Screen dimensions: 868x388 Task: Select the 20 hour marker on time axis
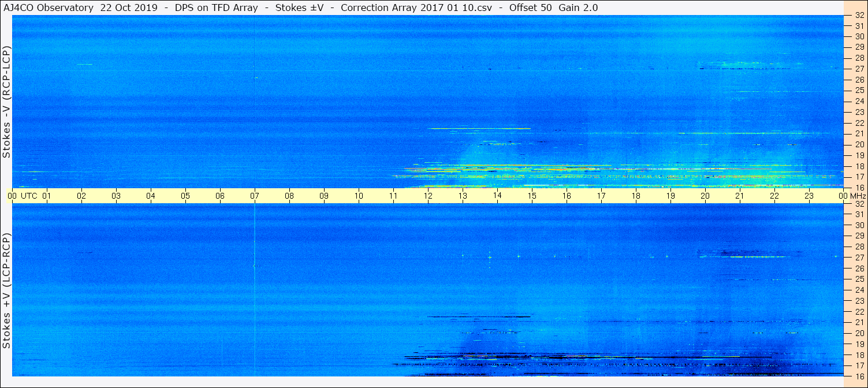pos(705,196)
